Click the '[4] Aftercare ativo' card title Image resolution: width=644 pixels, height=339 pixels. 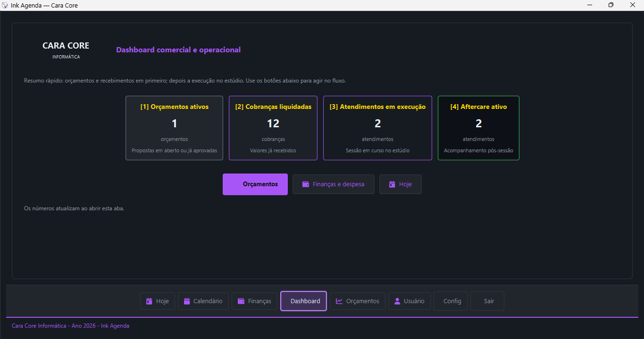[478, 107]
